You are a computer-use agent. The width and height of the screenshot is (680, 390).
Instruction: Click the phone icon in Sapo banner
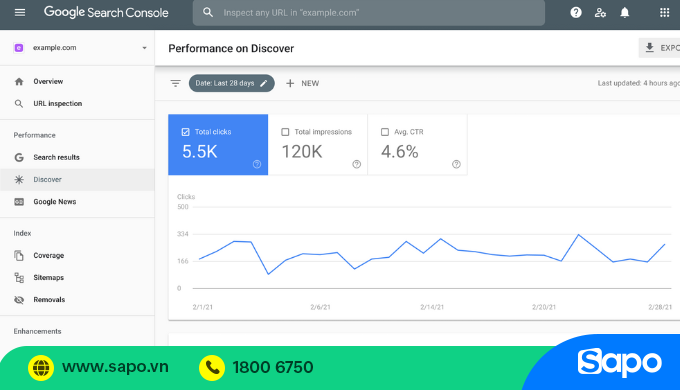pyautogui.click(x=212, y=368)
